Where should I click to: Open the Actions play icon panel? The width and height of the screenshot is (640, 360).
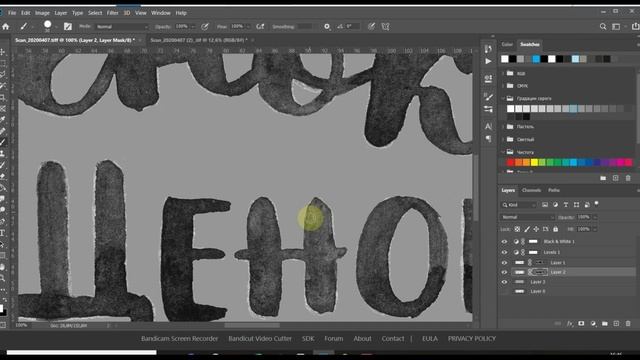coord(488,61)
